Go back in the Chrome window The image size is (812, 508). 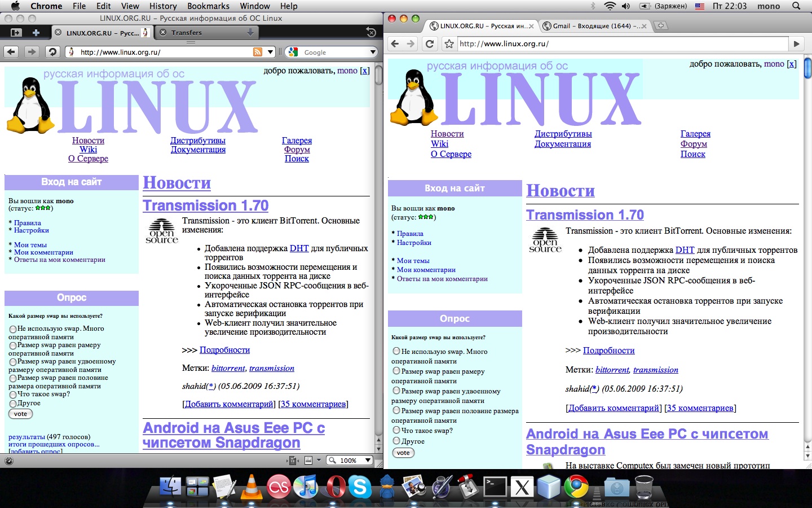click(395, 44)
